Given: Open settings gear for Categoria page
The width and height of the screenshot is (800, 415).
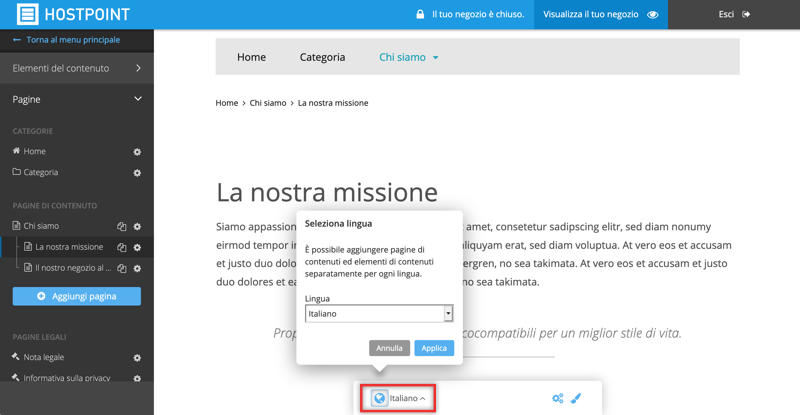Looking at the screenshot, I should tap(137, 173).
